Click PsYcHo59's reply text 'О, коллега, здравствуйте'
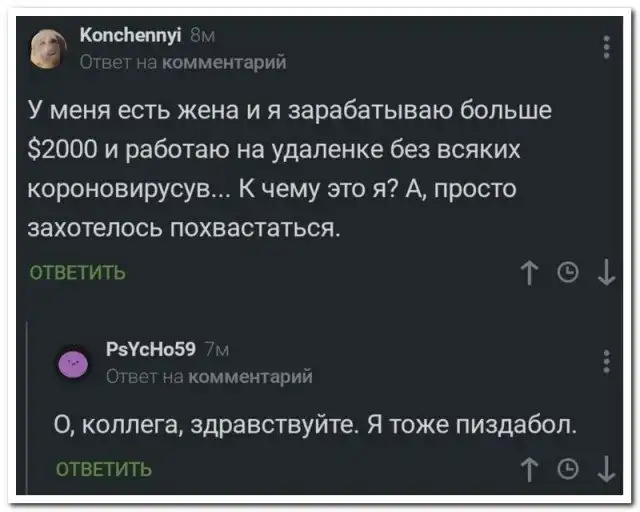The height and width of the screenshot is (512, 640). coord(315,424)
